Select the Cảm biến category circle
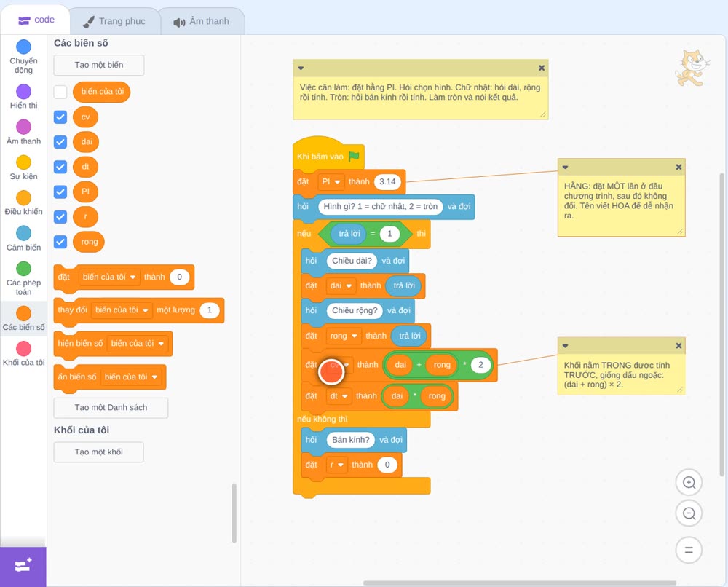Screen dimensions: 728x587 click(24, 233)
